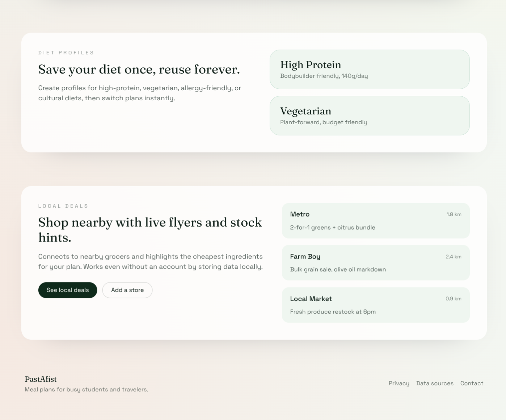The height and width of the screenshot is (420, 506).
Task: Open the Privacy footer link
Action: click(x=399, y=383)
